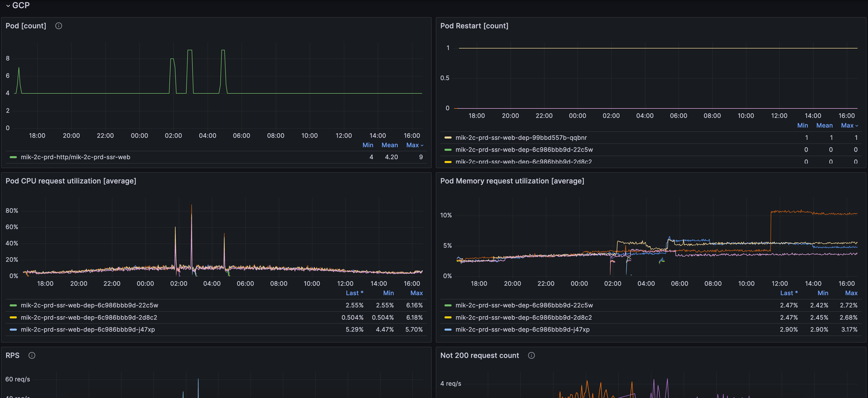Open Pod Memory request utilization panel title menu
This screenshot has width=868, height=398.
pyautogui.click(x=512, y=181)
